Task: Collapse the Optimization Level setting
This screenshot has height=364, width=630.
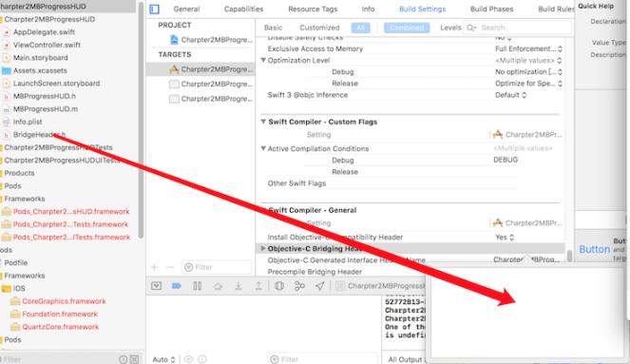Action: tap(263, 60)
